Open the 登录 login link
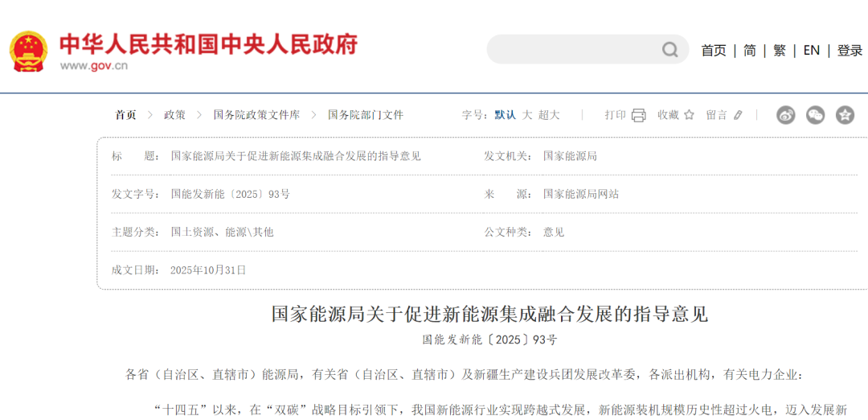868x420 pixels. [x=850, y=50]
